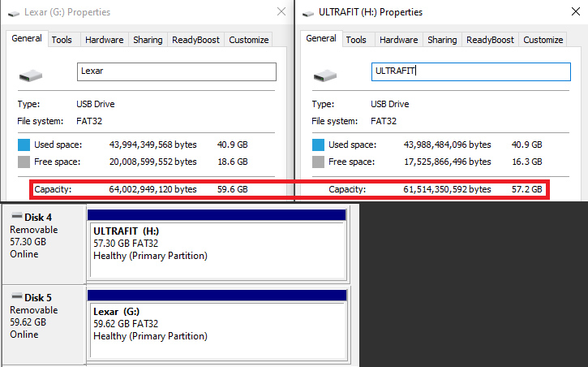Close the Lexar (G:) Properties window
This screenshot has height=367, width=588.
tap(281, 11)
